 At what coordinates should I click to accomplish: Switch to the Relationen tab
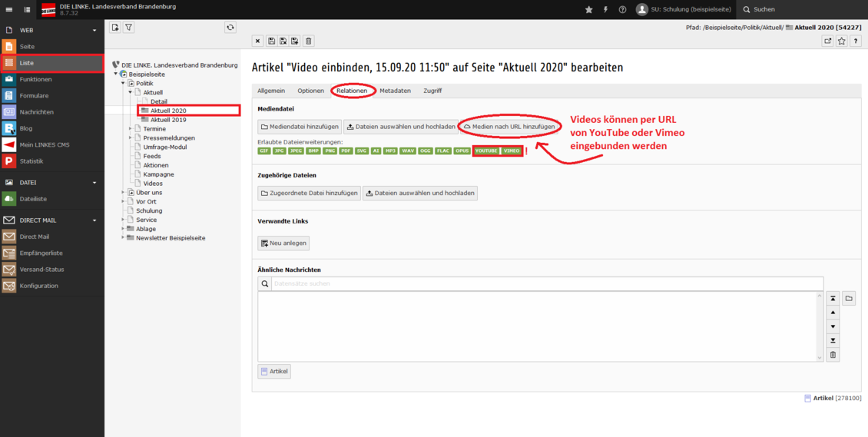[353, 91]
